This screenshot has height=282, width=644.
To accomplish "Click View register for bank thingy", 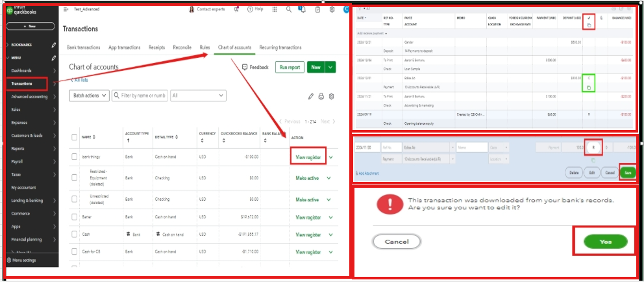I will tap(308, 157).
